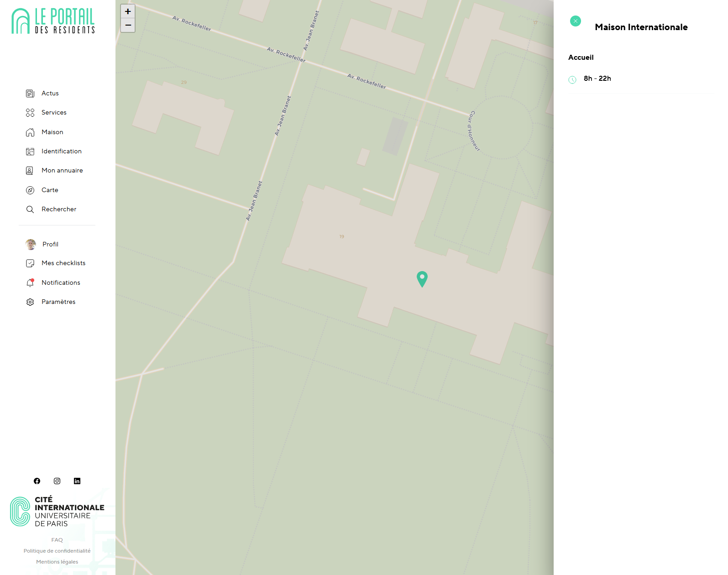Viewport: 728px width, 575px height.
Task: Open Identification in the sidebar
Action: (x=62, y=152)
